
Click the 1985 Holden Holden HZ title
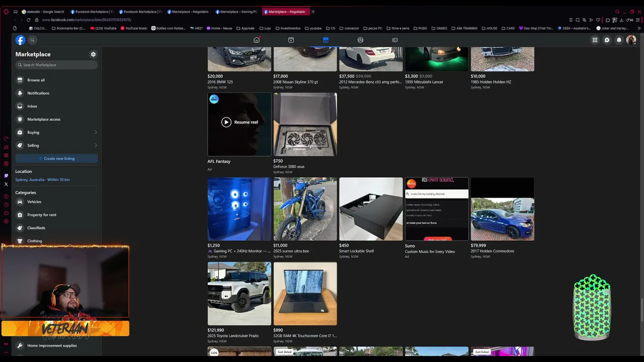[491, 82]
